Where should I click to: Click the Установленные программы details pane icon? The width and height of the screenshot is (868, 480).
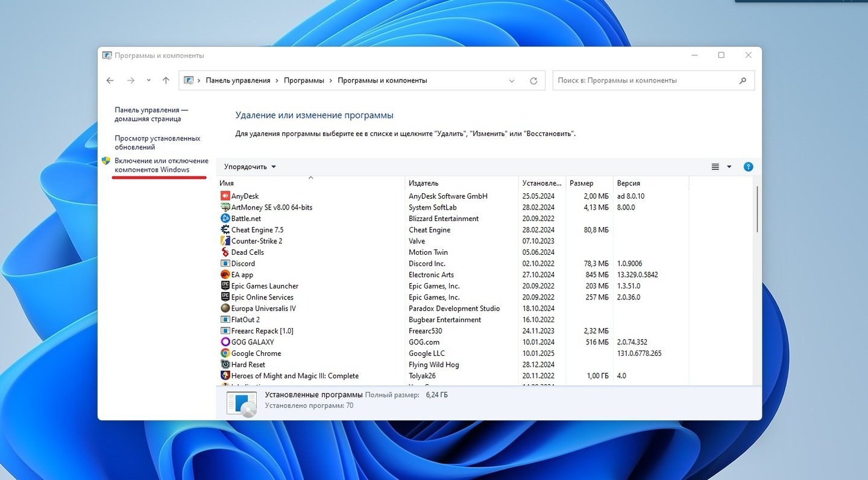coord(242,404)
